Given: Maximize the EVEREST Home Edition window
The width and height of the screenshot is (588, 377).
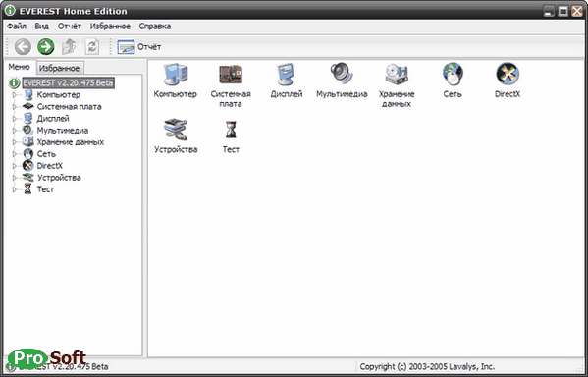Looking at the screenshot, I should point(562,11).
